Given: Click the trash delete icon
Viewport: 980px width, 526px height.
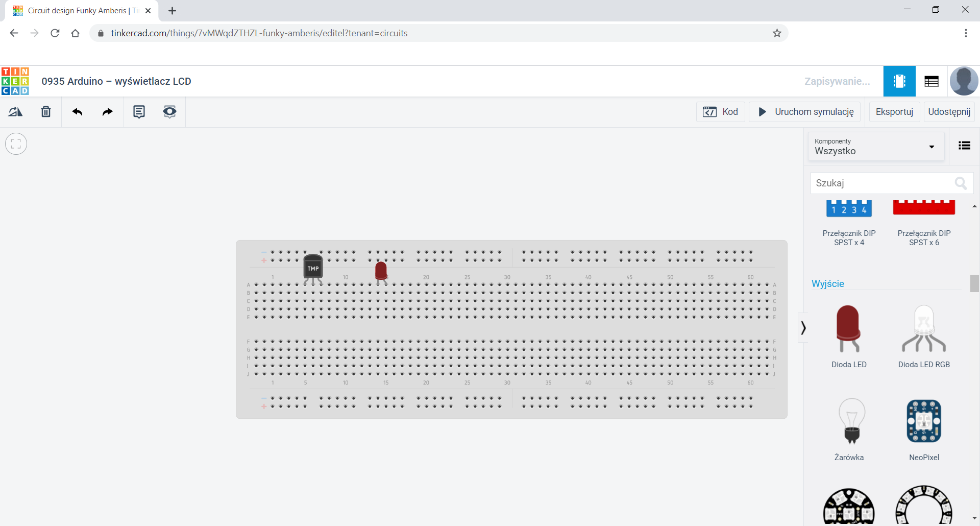Looking at the screenshot, I should click(x=46, y=112).
